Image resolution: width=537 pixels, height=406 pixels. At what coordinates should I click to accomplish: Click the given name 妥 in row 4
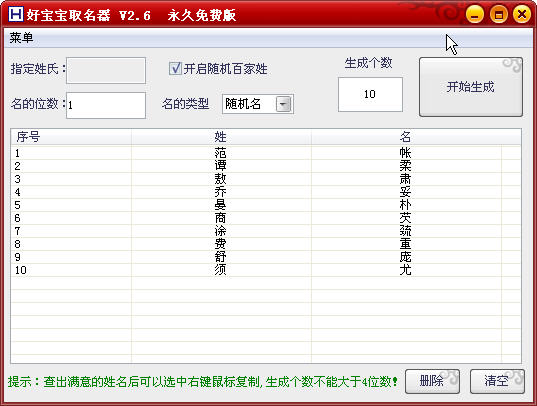405,192
